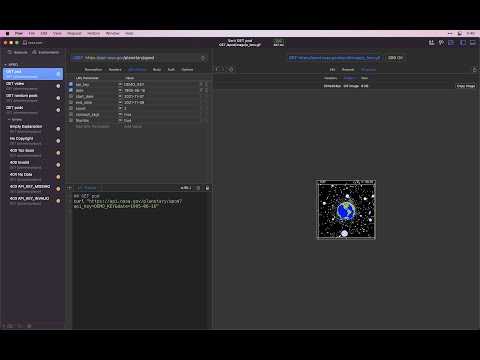Click the filter eye icon at sidebar bottom
The width and height of the screenshot is (480, 360).
(29, 326)
